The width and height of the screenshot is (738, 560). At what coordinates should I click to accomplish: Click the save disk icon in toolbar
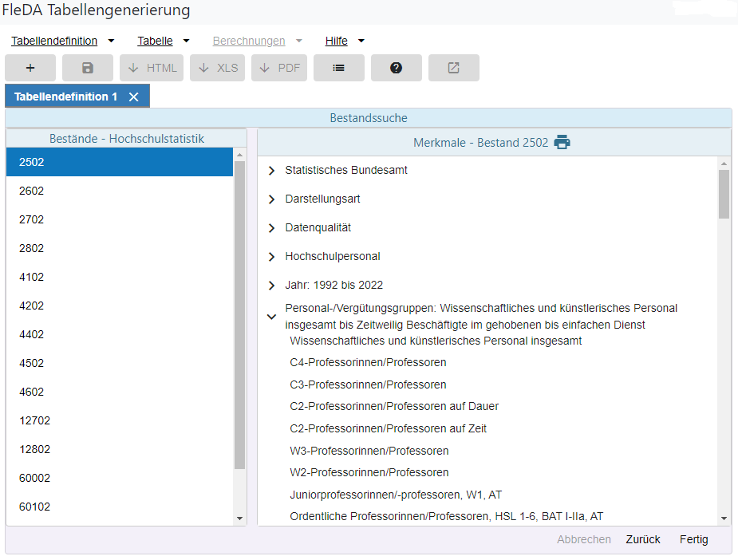pyautogui.click(x=88, y=68)
